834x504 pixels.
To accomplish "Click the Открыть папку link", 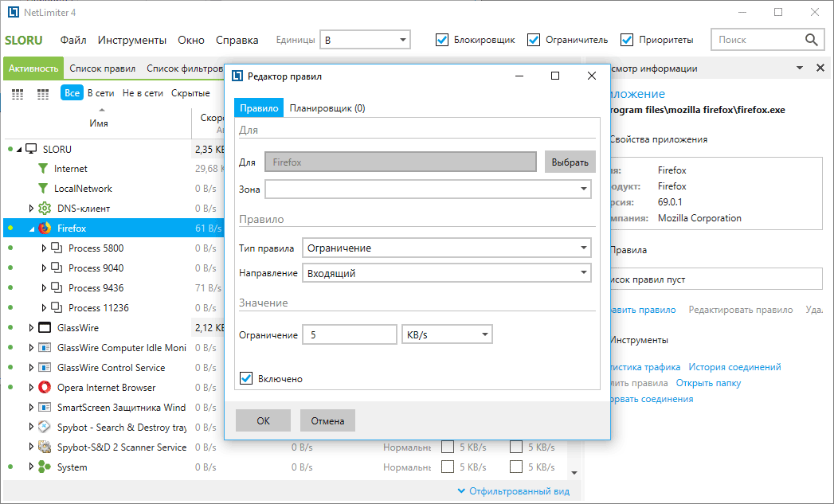I will coord(708,383).
